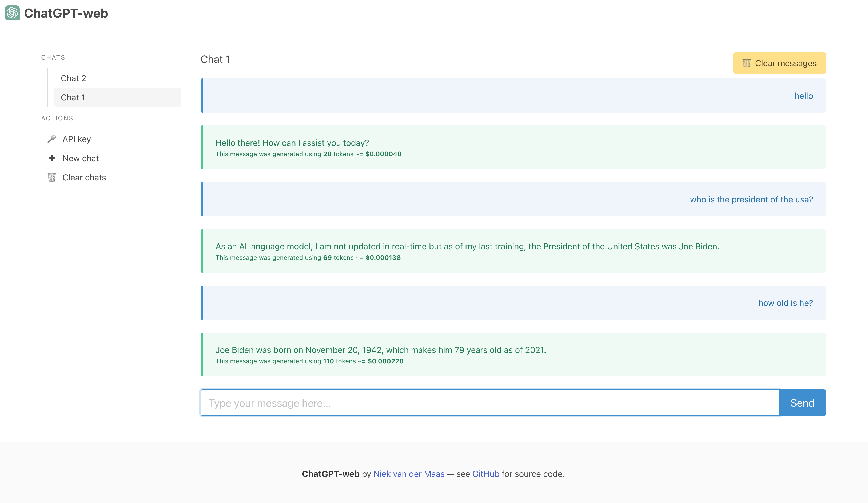Click the ChatGPT-web logo icon
The image size is (868, 503).
click(12, 13)
